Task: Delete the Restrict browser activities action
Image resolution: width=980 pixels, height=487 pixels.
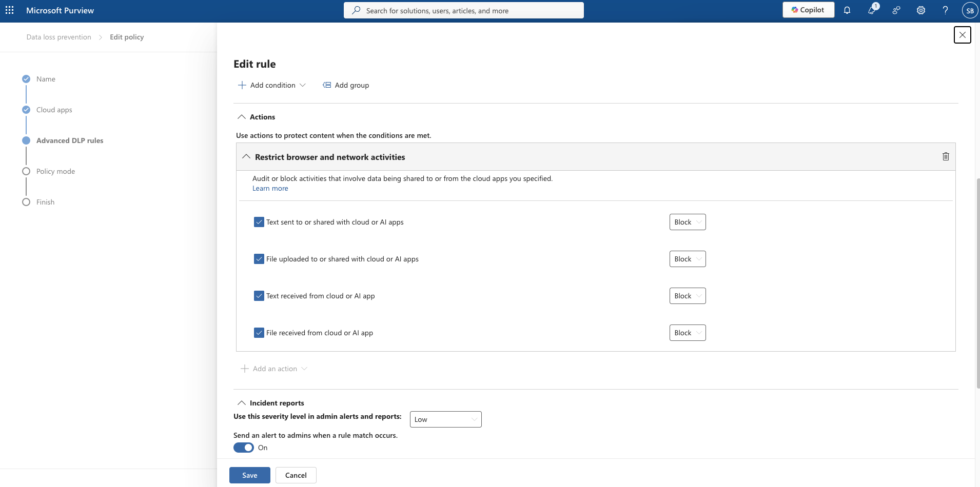Action: [946, 156]
